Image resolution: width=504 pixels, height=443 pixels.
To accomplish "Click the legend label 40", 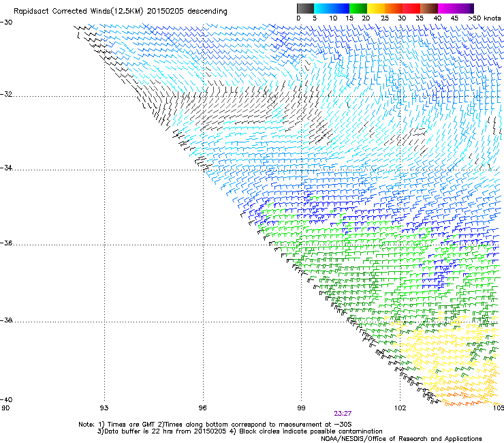I will point(437,18).
